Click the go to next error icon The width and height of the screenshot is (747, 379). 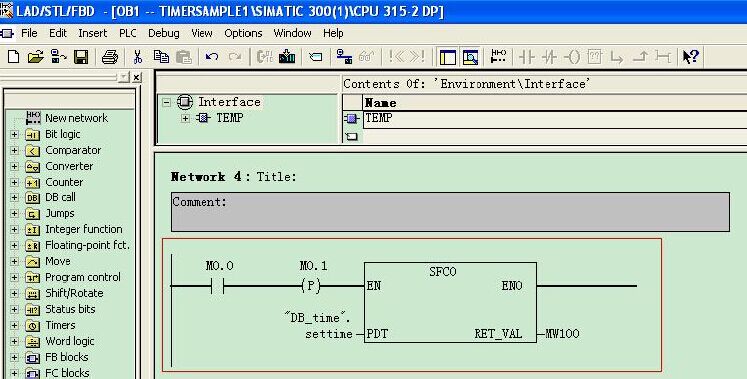point(417,57)
